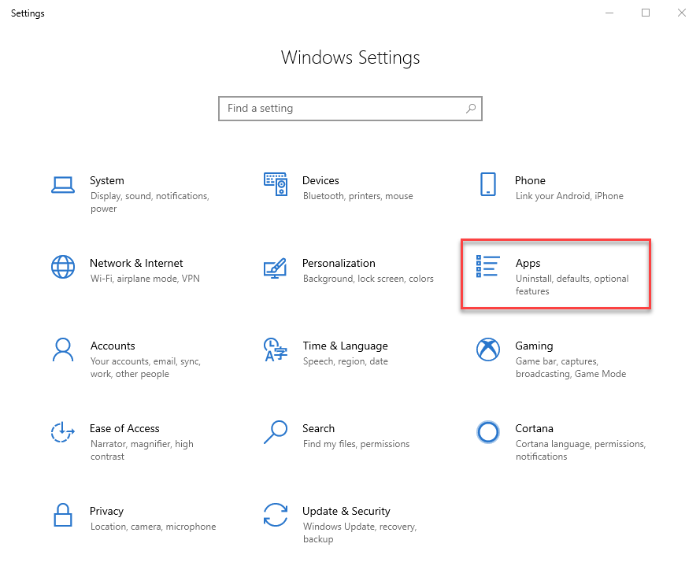Click 'Cortana language, permissions, notifications' description
700x588 pixels.
click(581, 449)
